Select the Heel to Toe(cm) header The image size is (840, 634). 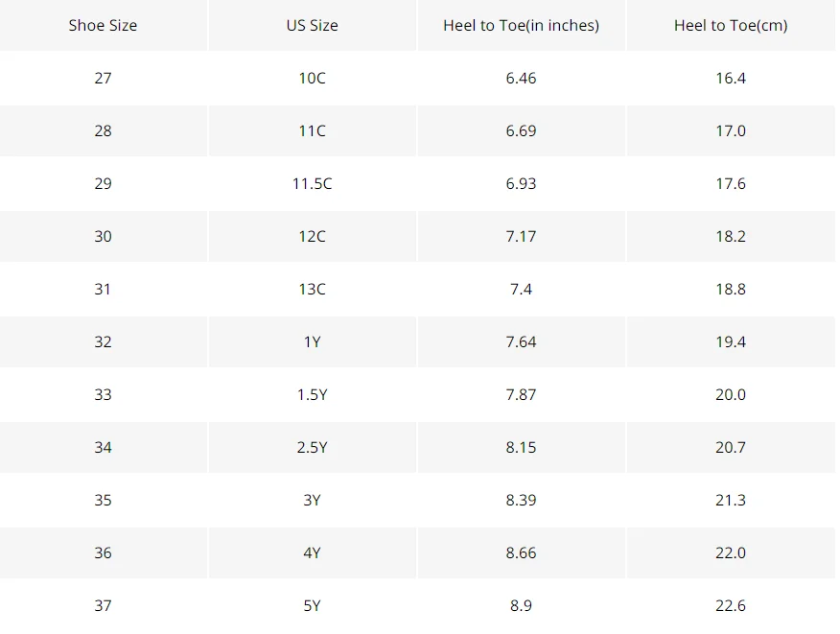point(731,25)
